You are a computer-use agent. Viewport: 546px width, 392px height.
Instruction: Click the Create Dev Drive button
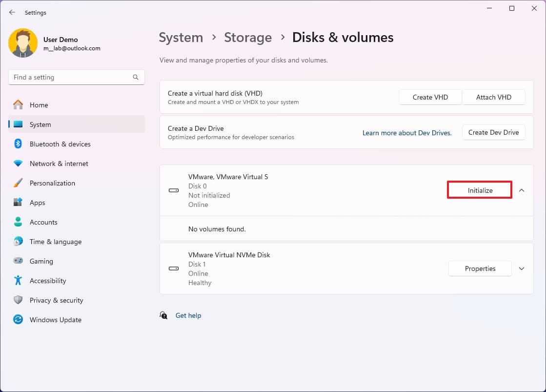coord(493,132)
